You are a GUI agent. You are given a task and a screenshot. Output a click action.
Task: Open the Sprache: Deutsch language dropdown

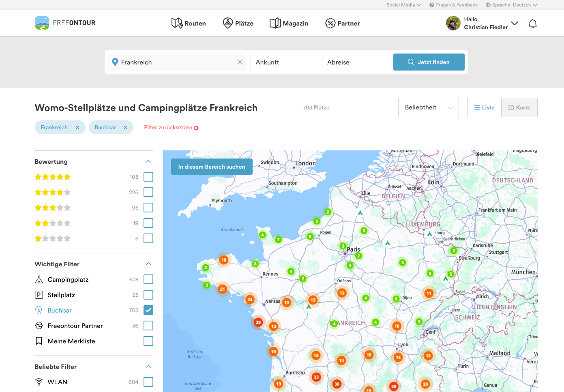[x=512, y=5]
